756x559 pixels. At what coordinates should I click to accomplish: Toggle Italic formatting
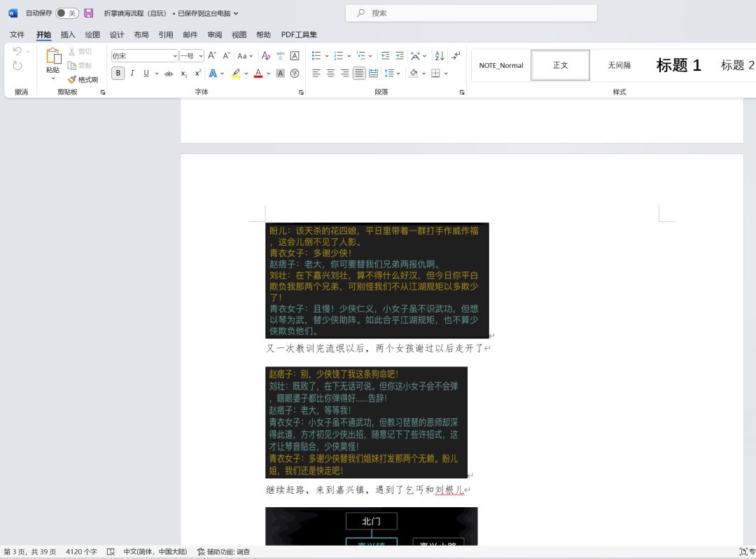132,74
